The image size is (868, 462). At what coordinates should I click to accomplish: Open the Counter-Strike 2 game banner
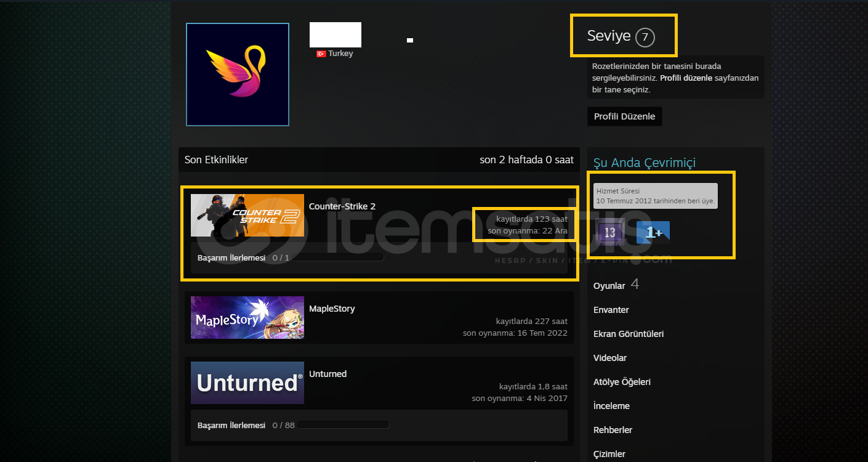(247, 216)
